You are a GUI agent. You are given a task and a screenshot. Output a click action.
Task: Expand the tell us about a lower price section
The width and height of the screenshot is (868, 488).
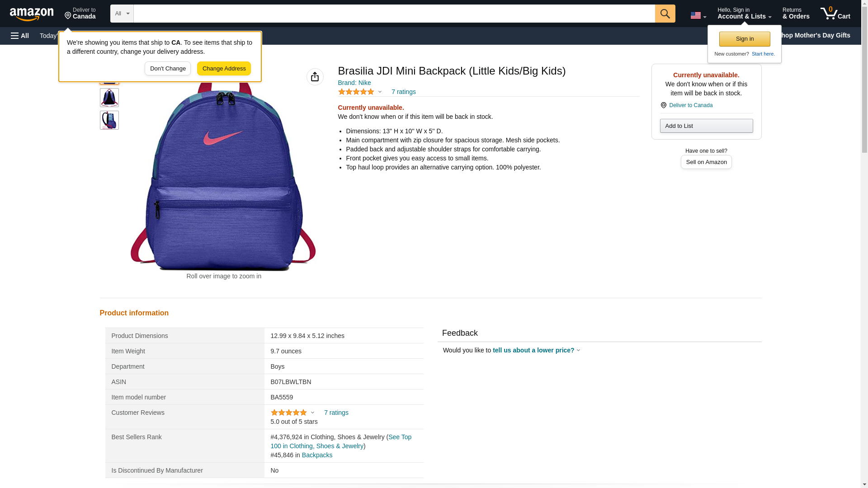coord(536,350)
